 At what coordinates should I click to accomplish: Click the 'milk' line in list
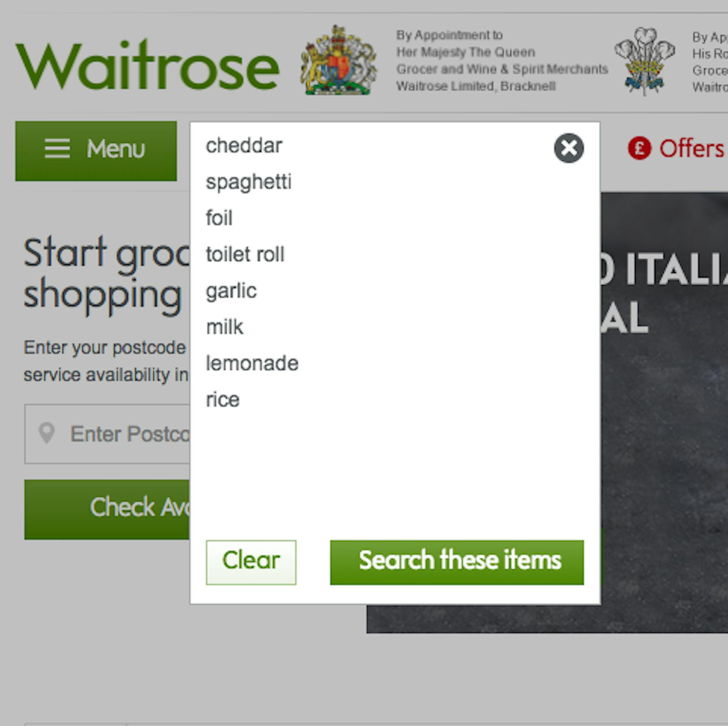[x=224, y=327]
